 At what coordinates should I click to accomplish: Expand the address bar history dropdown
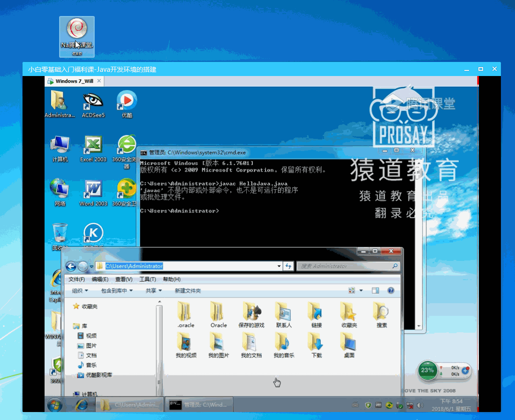(279, 266)
